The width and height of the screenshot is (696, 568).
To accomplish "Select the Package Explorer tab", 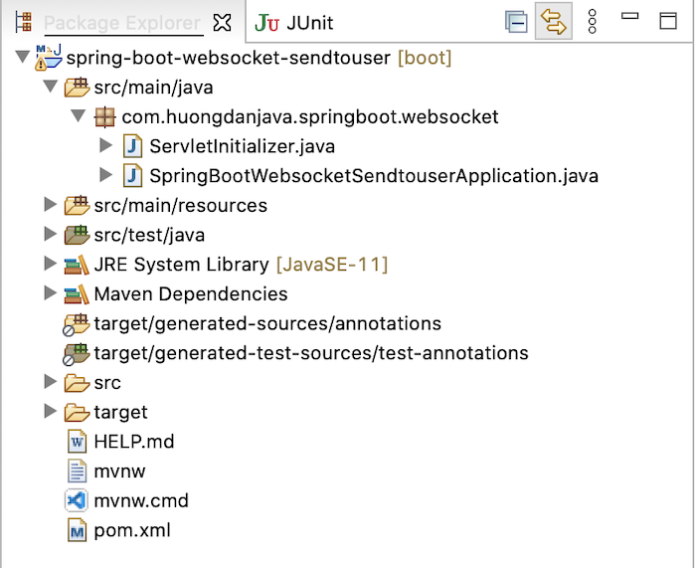I will point(120,22).
